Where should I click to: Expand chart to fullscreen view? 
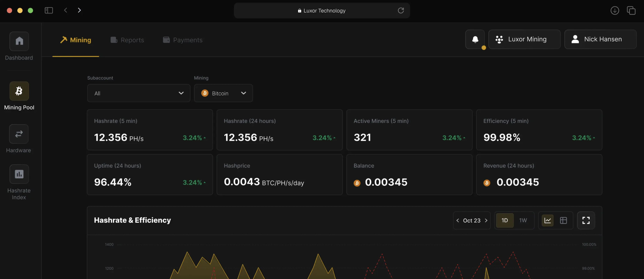(x=586, y=220)
